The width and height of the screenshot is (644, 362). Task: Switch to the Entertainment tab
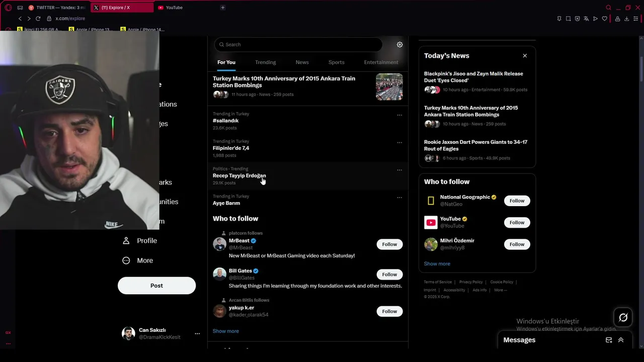click(381, 62)
